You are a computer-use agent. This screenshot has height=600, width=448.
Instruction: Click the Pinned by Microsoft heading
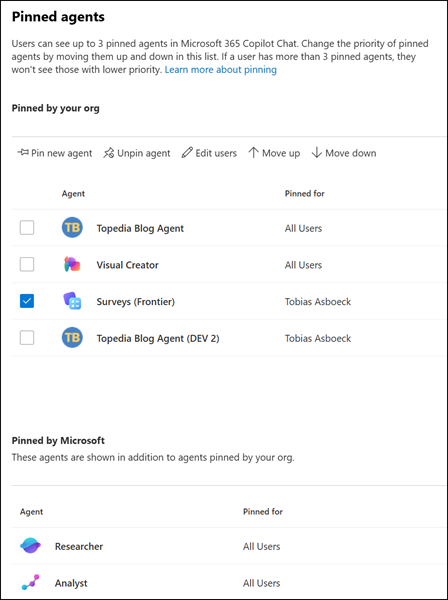click(58, 440)
